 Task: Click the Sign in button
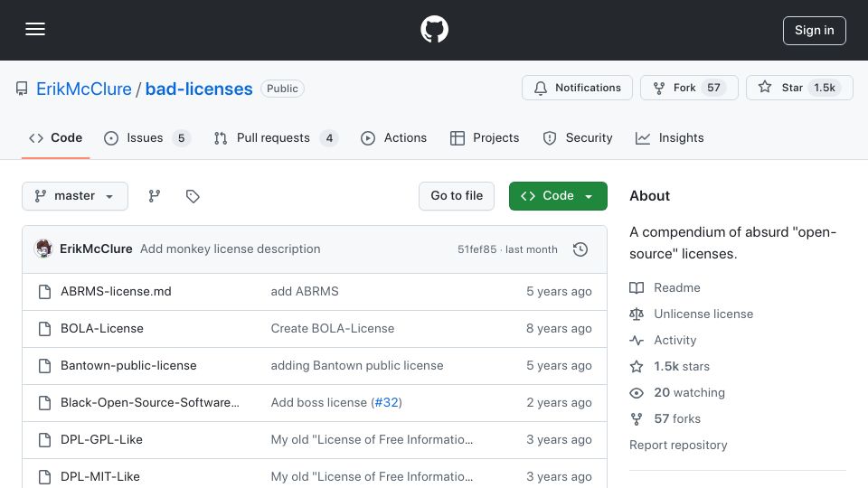click(815, 31)
